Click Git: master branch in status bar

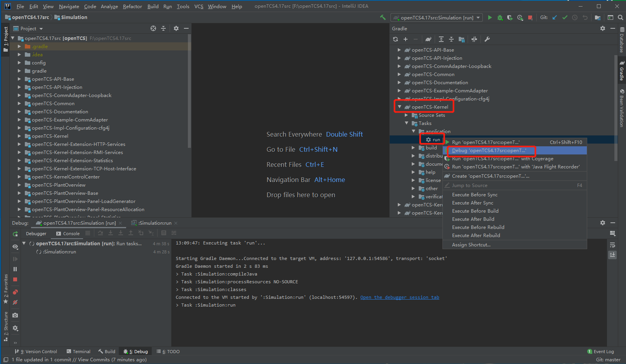click(x=608, y=360)
